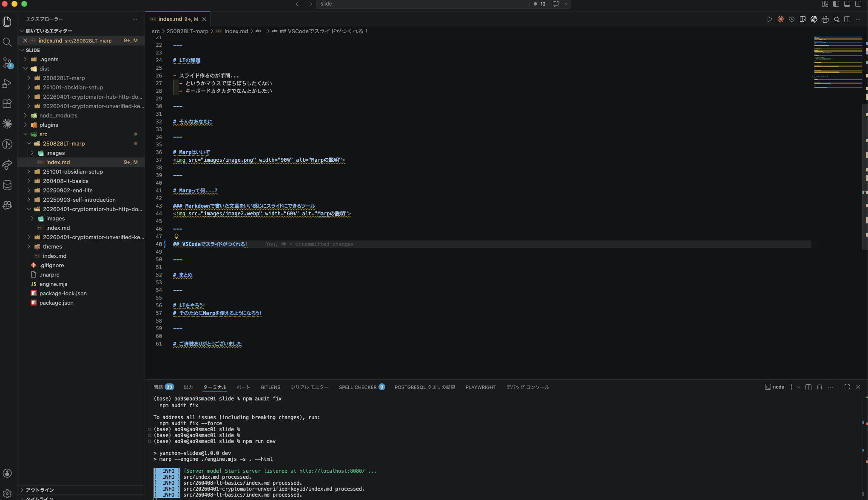Maximize the terminal panel
This screenshot has height=500, width=868.
coord(846,387)
